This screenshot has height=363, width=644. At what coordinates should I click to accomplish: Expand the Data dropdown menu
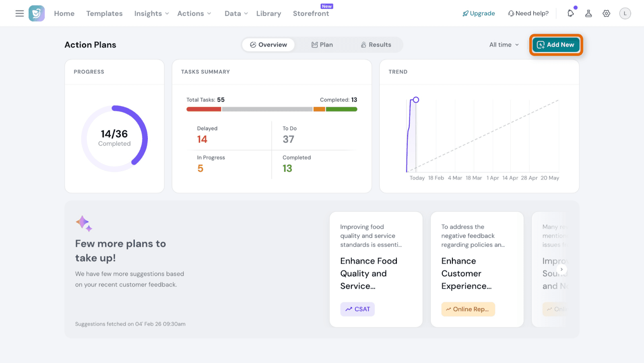tap(236, 13)
